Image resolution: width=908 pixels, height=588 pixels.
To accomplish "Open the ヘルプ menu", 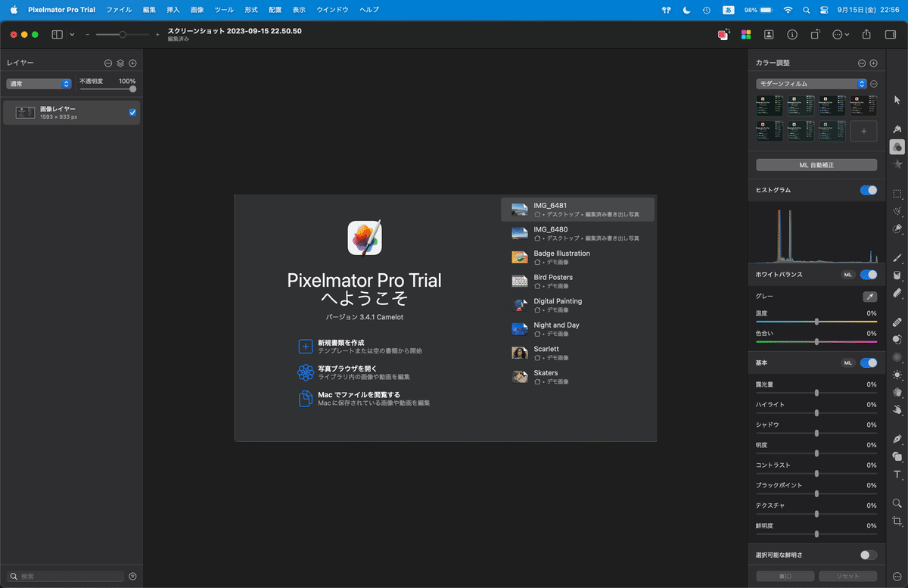I will (369, 10).
